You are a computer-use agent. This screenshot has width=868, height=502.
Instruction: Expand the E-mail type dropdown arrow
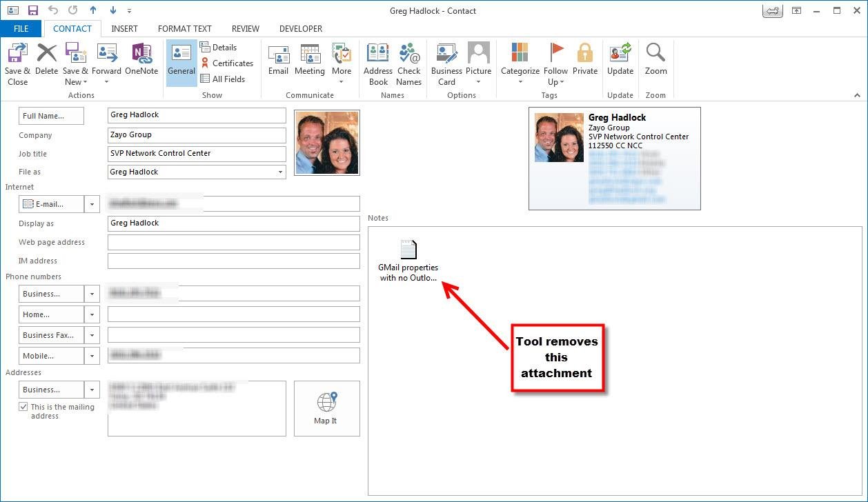[x=92, y=204]
